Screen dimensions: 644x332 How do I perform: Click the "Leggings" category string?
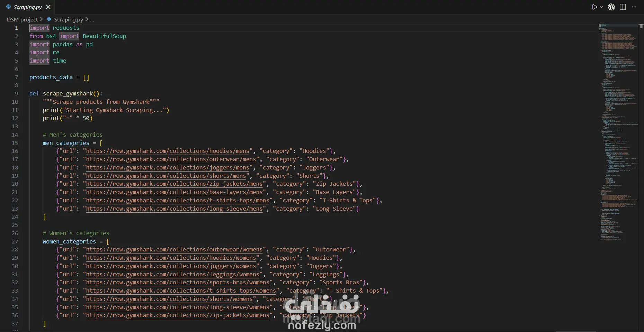(326, 275)
